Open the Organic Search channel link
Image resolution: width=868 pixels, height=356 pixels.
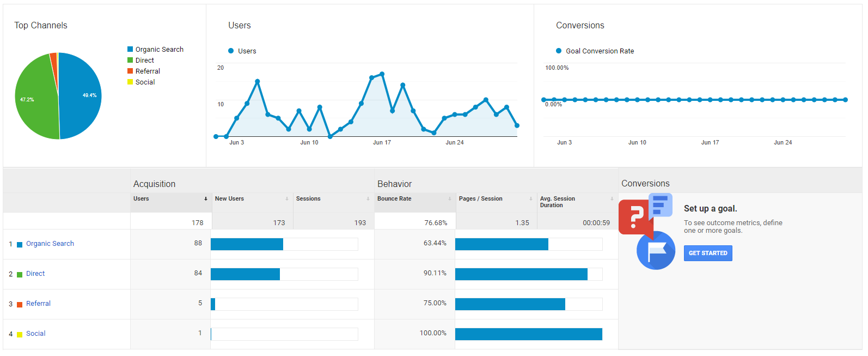(x=50, y=244)
